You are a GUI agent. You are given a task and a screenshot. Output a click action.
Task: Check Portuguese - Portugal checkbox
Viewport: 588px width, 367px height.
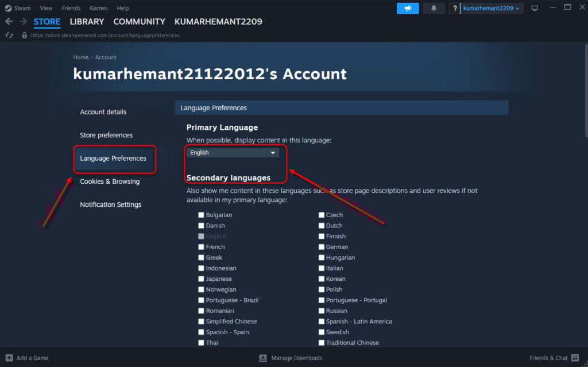coord(322,300)
